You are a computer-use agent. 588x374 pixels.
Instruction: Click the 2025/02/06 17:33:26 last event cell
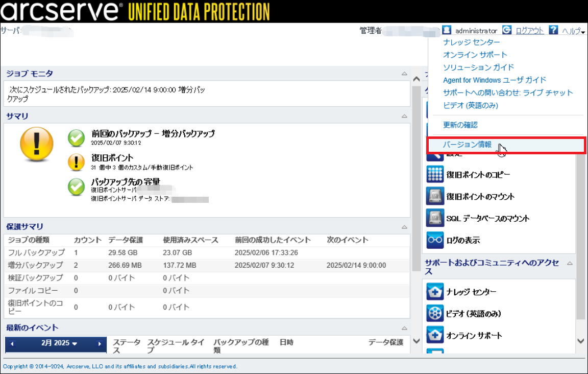(266, 253)
